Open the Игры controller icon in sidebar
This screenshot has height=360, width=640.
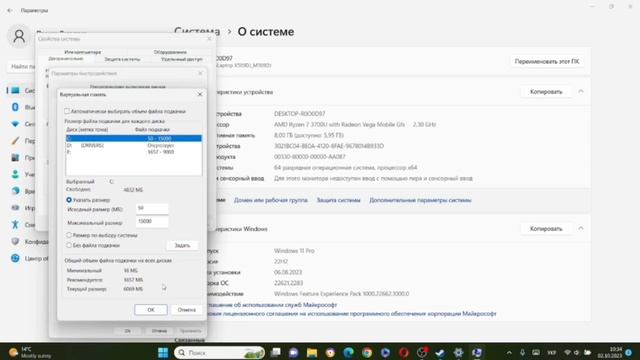coord(15,208)
